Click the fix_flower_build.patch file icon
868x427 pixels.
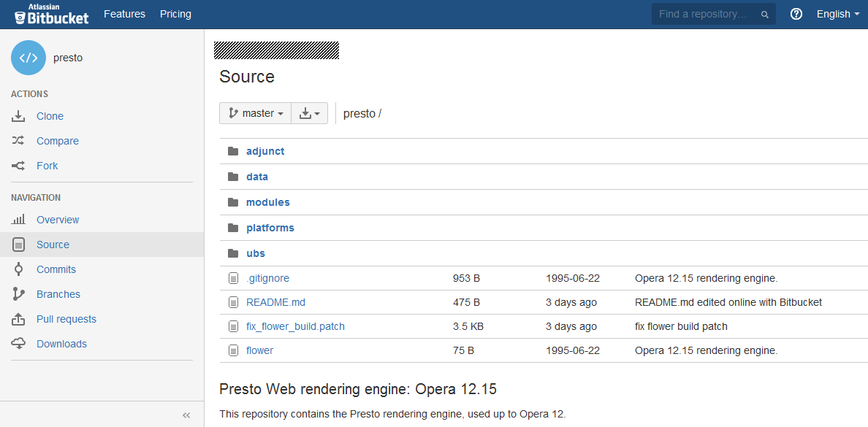tap(234, 326)
